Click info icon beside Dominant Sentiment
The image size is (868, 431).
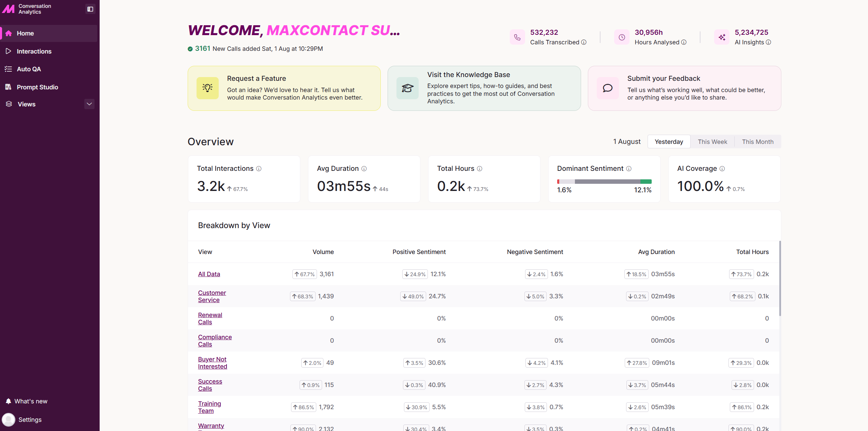(629, 169)
